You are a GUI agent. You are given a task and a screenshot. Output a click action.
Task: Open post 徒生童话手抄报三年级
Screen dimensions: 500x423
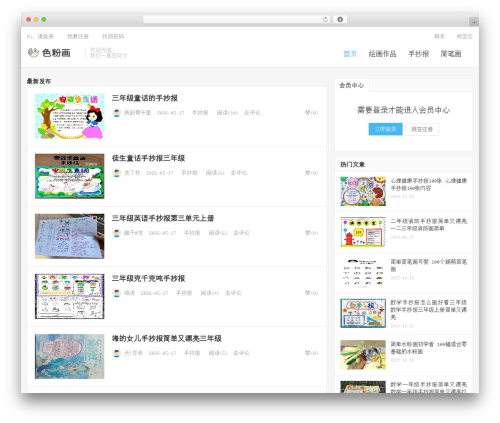(x=148, y=158)
